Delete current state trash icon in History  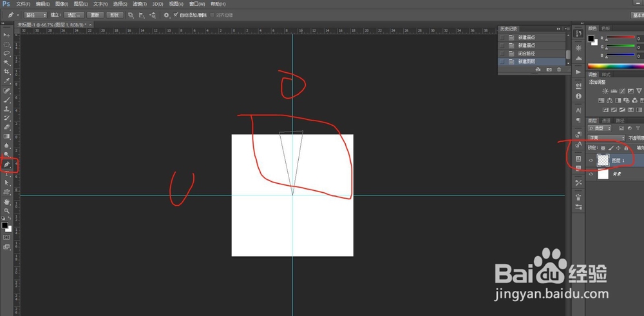(559, 70)
